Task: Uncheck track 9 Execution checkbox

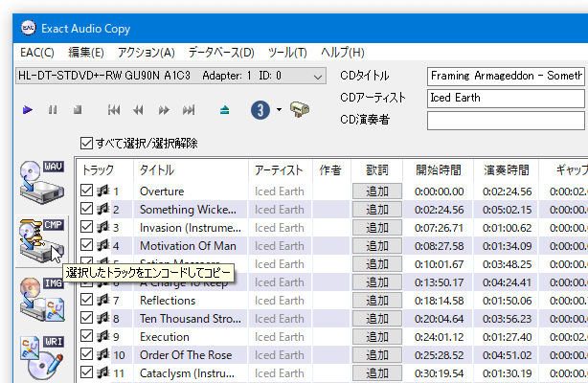Action: (x=86, y=336)
